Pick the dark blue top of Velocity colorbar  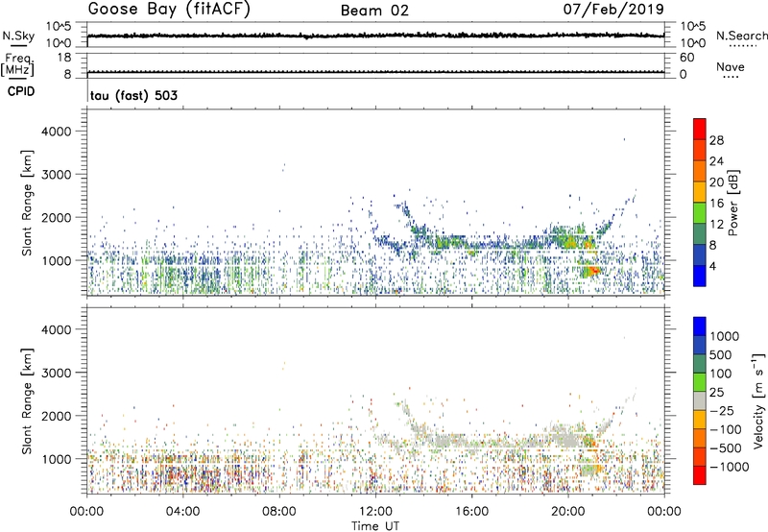click(x=699, y=326)
